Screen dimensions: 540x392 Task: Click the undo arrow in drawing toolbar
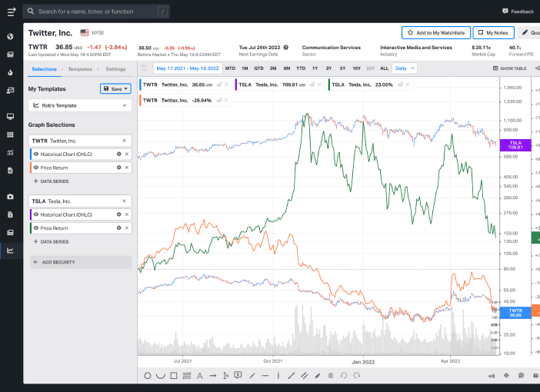click(x=343, y=375)
